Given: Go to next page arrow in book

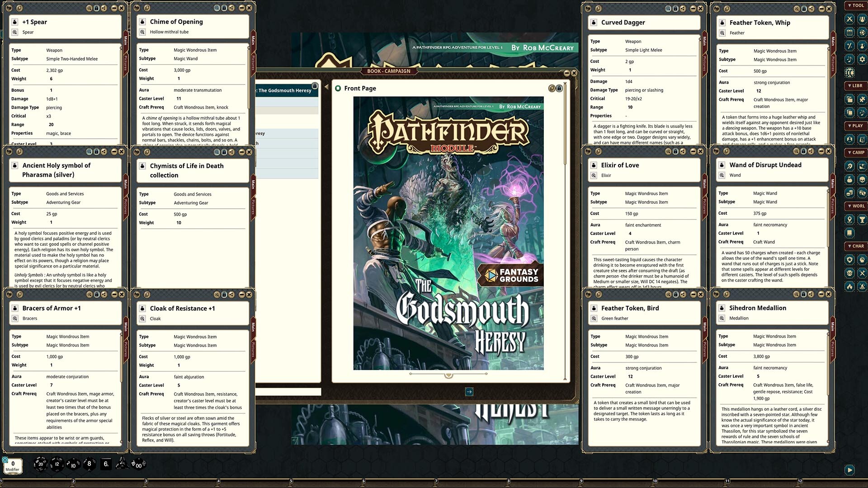Looking at the screenshot, I should point(469,392).
